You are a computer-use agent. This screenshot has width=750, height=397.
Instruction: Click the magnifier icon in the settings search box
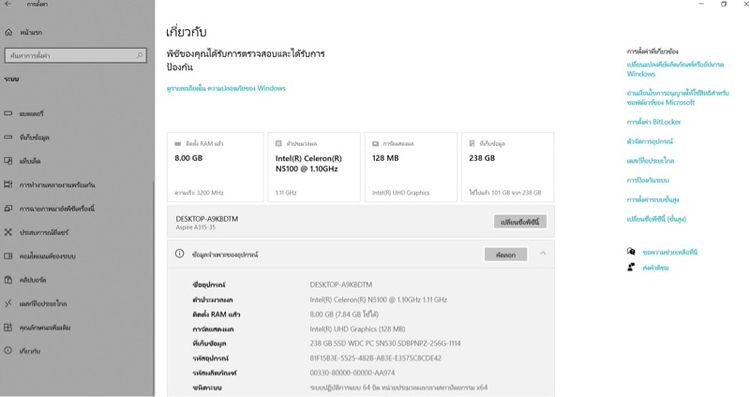(139, 55)
